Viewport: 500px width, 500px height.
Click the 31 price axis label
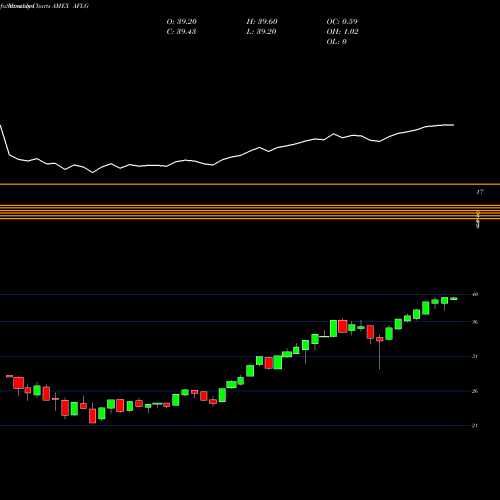(x=475, y=356)
